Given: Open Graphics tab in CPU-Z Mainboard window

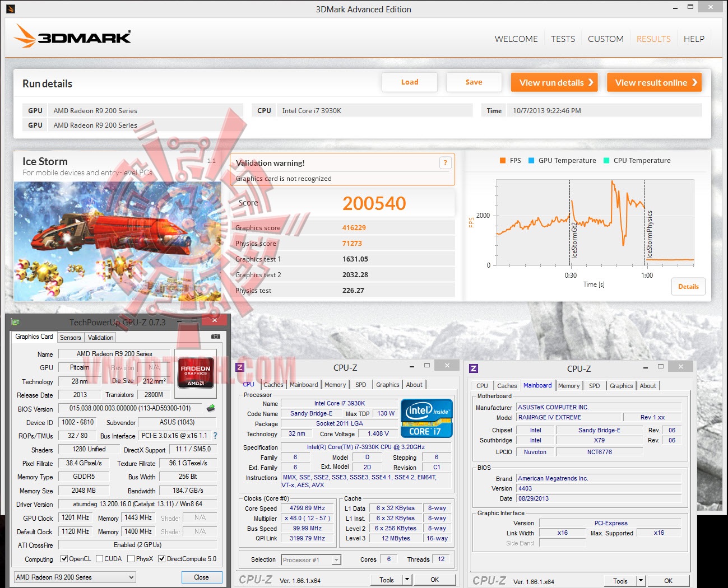Looking at the screenshot, I should pos(622,386).
